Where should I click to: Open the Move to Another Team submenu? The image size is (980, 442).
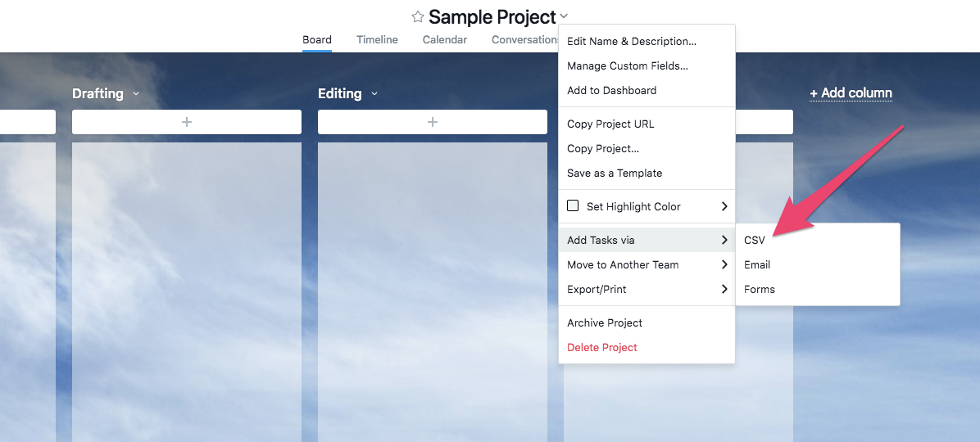(x=647, y=264)
